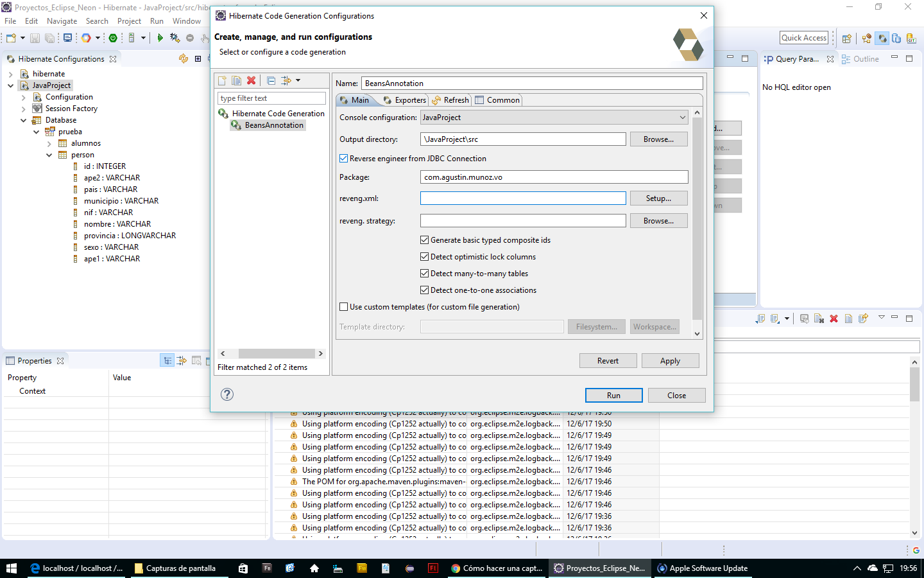Click the server toolbar icon
Viewport: 924px width, 578px height.
pos(132,38)
